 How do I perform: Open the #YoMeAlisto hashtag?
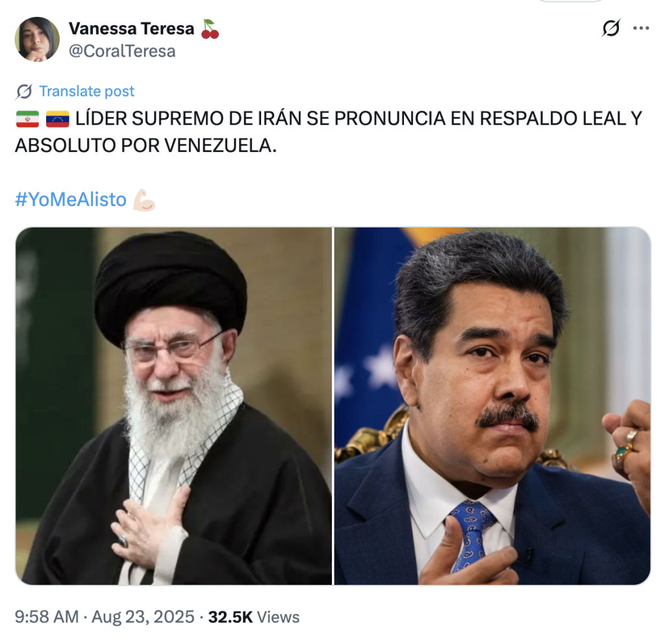coord(71,200)
